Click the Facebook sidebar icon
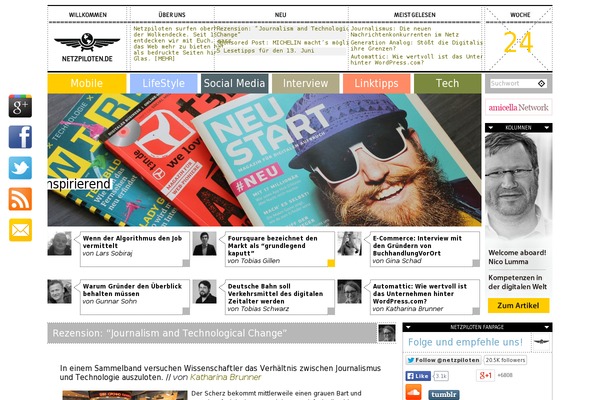Screen dimensions: 600x400 point(20,137)
